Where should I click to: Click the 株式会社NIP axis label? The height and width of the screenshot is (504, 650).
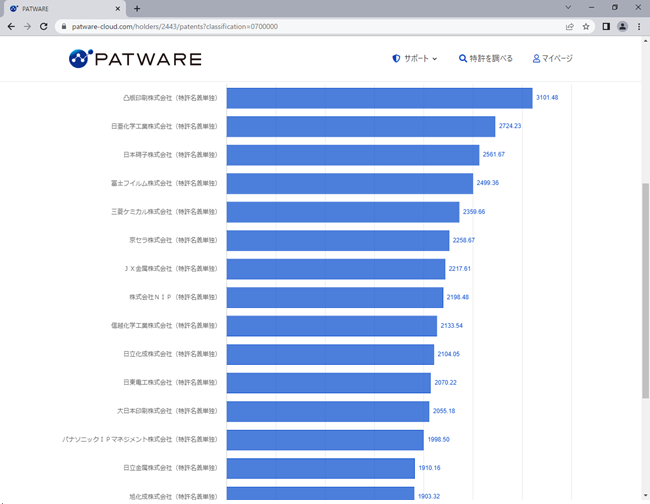(173, 297)
